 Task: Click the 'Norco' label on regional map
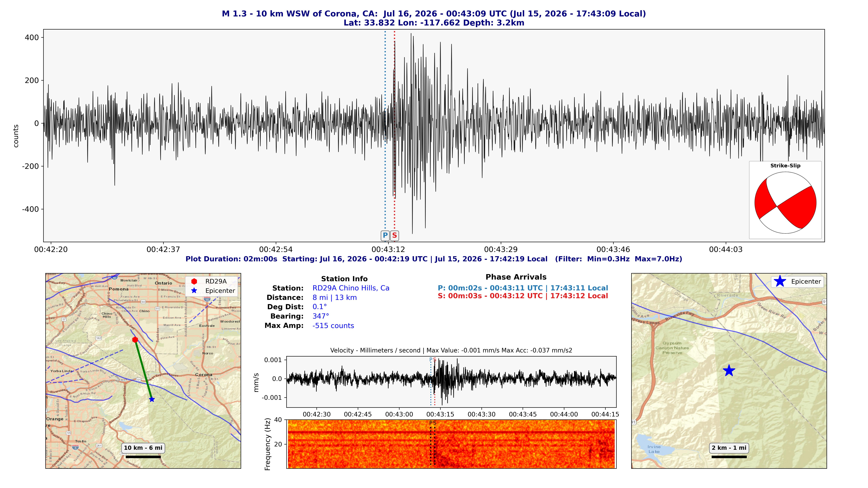pyautogui.click(x=208, y=353)
